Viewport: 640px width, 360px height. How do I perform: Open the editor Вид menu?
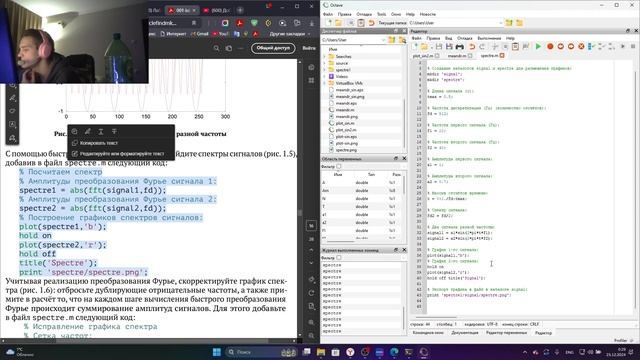pos(449,38)
